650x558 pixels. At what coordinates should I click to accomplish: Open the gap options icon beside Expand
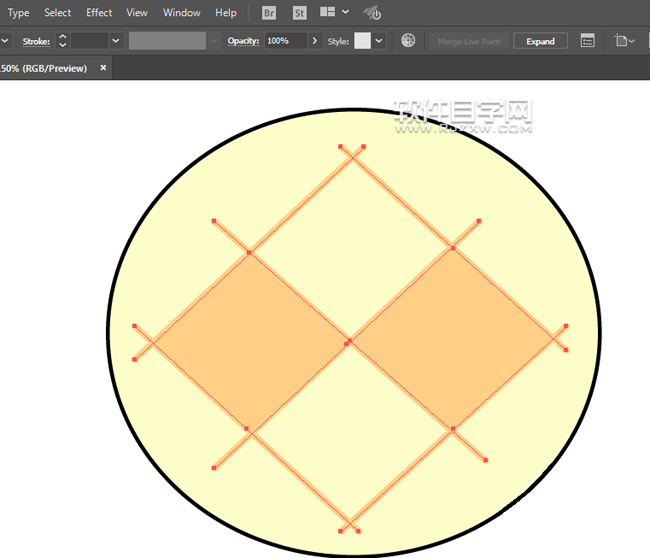point(587,41)
